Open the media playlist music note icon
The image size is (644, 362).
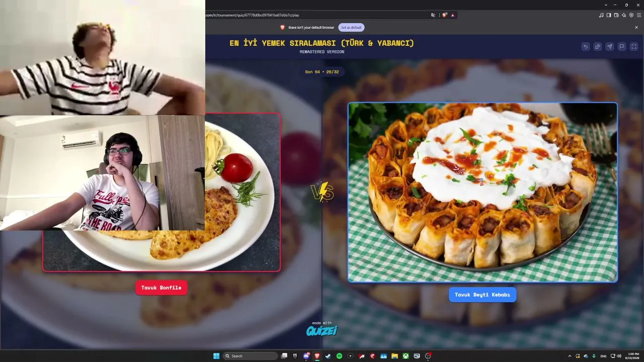[601, 15]
